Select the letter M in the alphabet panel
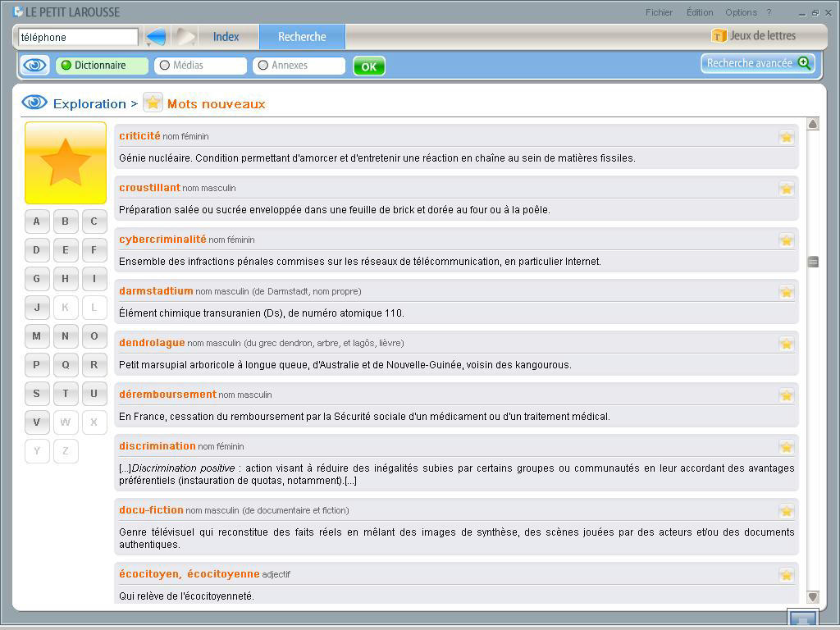The image size is (840, 630). click(37, 336)
